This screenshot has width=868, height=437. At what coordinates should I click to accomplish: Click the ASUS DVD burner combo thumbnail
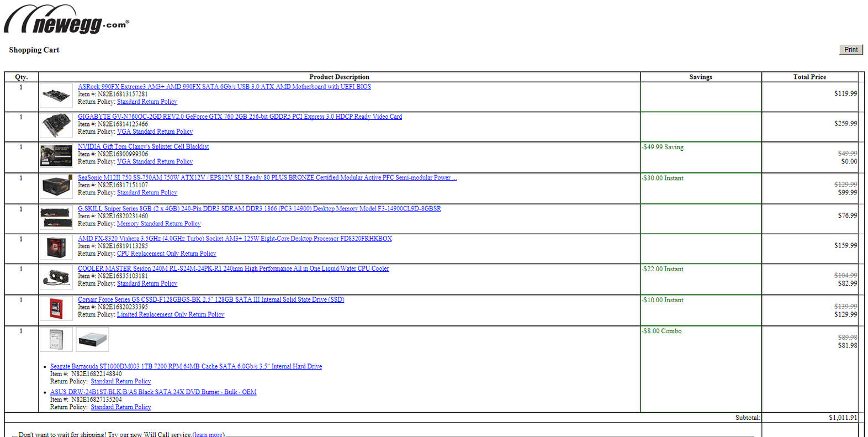pyautogui.click(x=92, y=340)
